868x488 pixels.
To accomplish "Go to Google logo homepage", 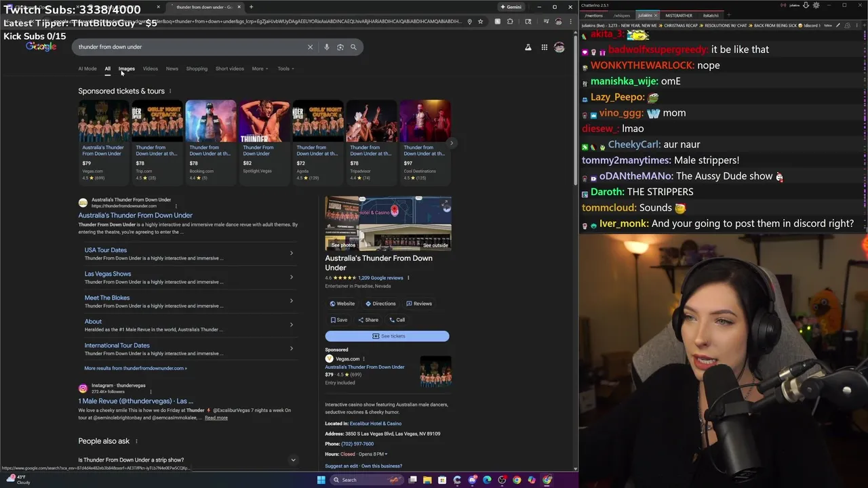I will point(41,47).
